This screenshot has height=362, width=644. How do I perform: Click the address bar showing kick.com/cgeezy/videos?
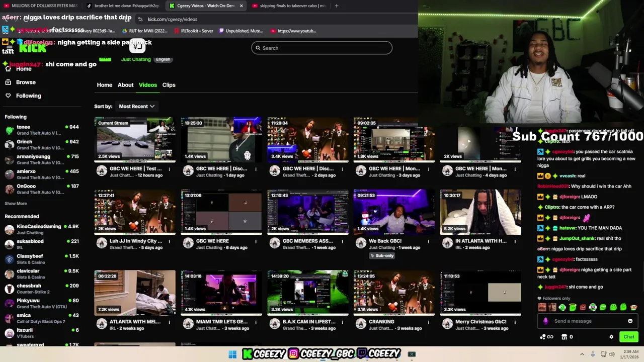(x=172, y=19)
